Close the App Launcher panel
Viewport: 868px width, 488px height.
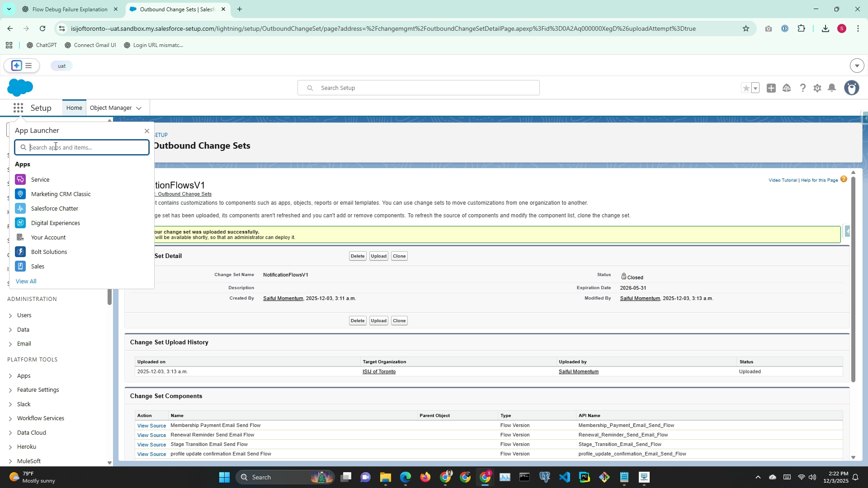(147, 131)
